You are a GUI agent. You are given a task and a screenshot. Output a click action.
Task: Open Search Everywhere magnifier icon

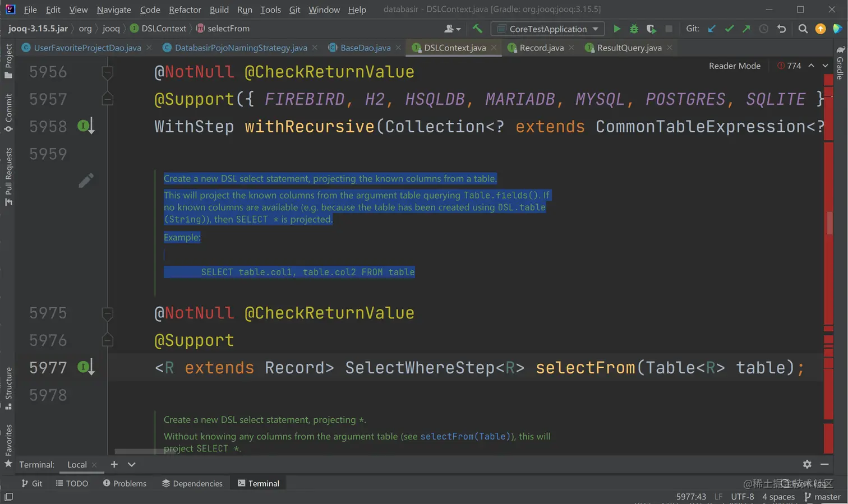803,29
